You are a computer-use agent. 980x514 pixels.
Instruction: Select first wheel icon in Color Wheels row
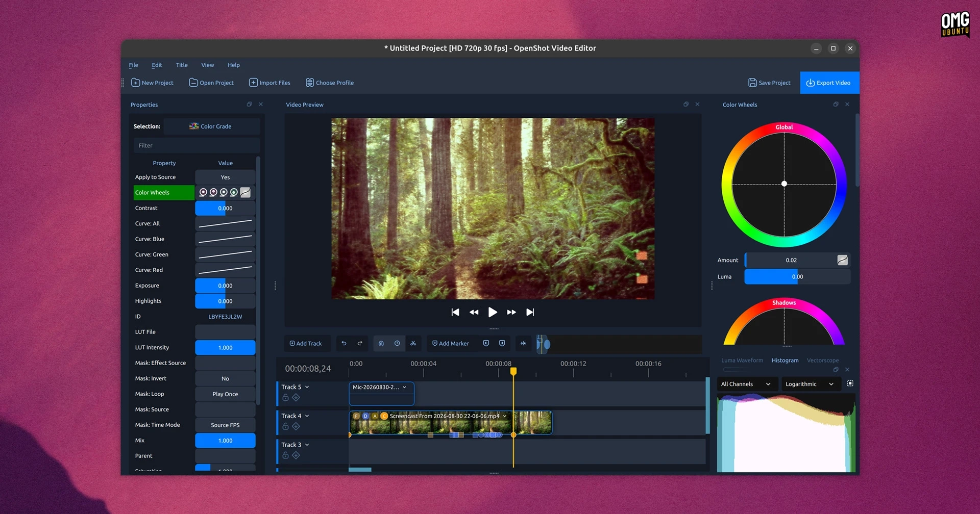coord(203,192)
